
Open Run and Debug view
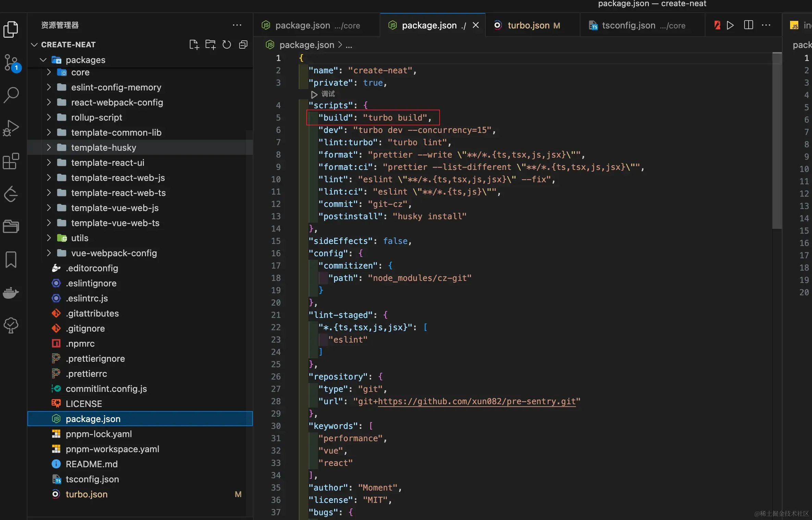tap(11, 128)
